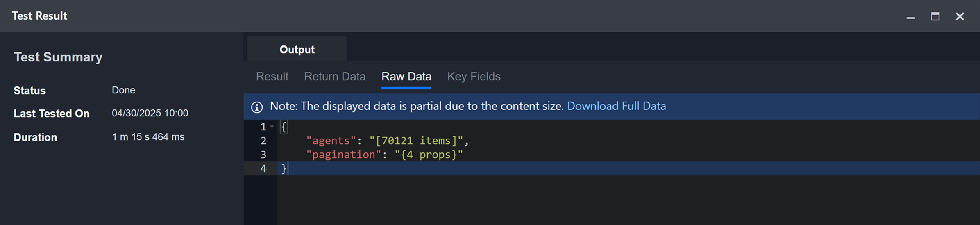The height and width of the screenshot is (225, 980).
Task: Click line number 3 in the gutter
Action: click(263, 155)
